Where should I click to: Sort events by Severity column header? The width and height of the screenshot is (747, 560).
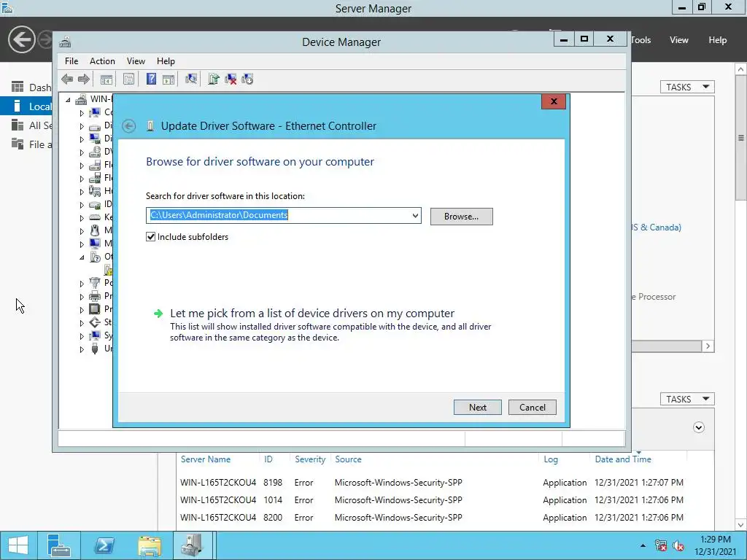[309, 459]
